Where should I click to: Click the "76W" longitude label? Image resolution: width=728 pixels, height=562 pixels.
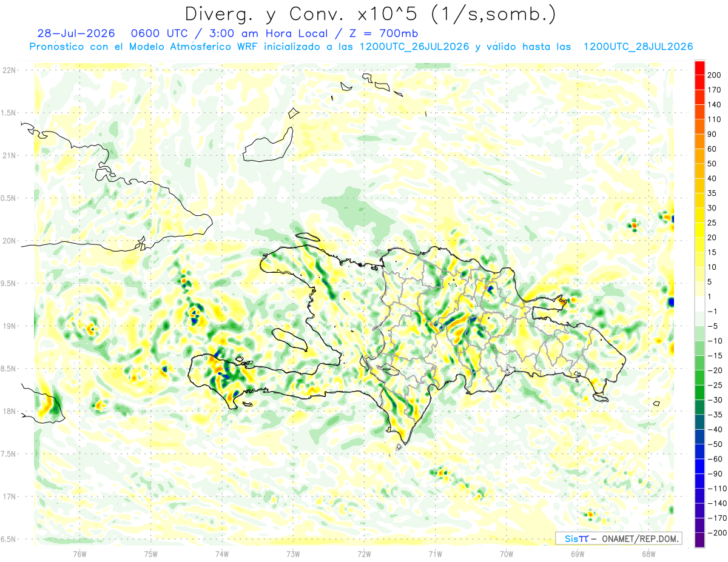click(79, 554)
